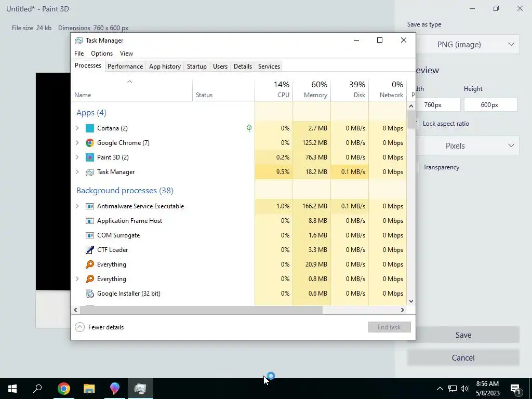The height and width of the screenshot is (399, 532).
Task: Open the Windows Start menu
Action: pos(12,389)
